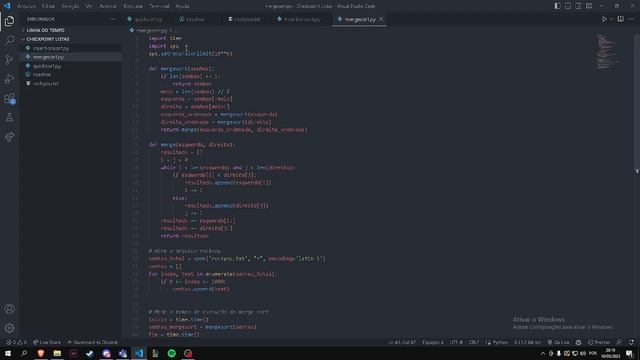Click Customize Layout icon in title bar
The width and height of the screenshot is (640, 360).
(x=589, y=6)
